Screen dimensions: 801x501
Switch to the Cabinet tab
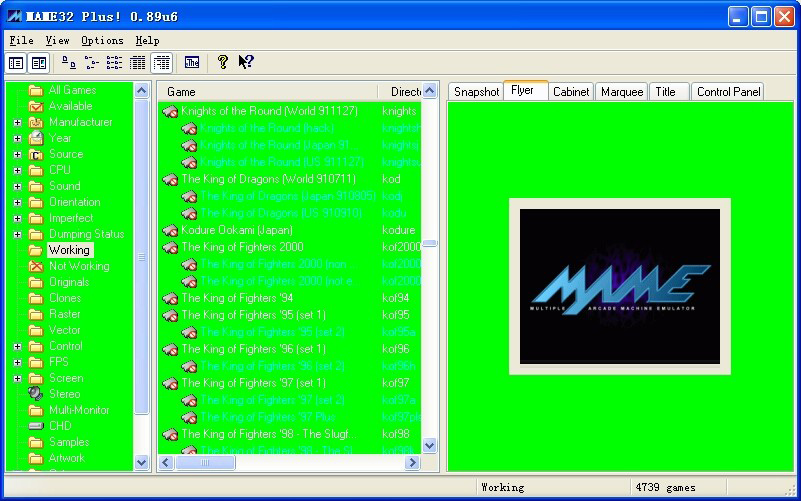(x=571, y=92)
